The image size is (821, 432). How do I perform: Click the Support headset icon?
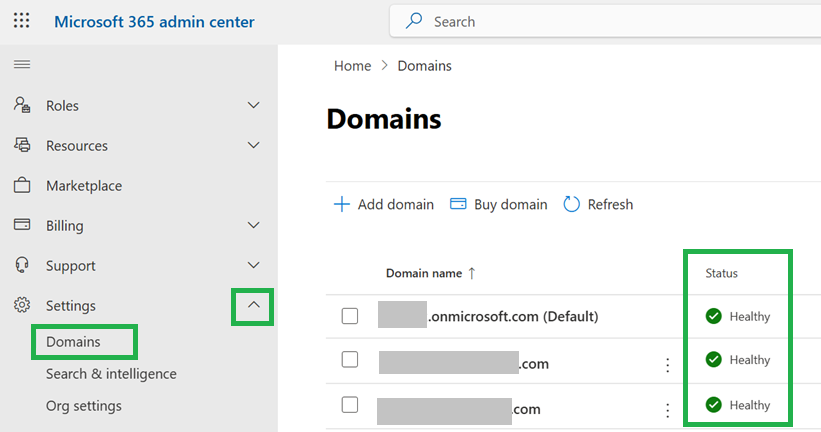pos(22,265)
